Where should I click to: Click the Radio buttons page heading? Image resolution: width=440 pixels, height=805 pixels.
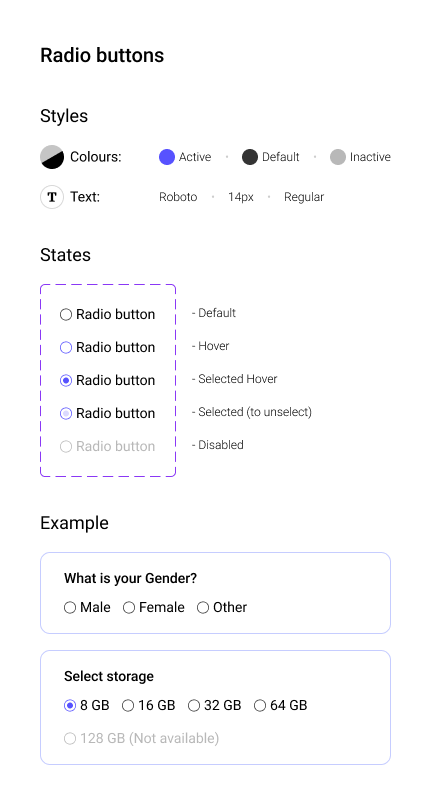pos(102,55)
